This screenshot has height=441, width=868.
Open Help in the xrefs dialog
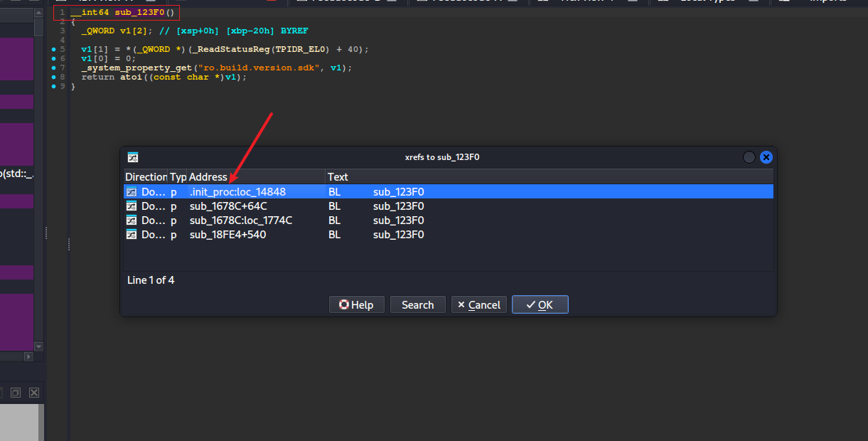pos(356,304)
